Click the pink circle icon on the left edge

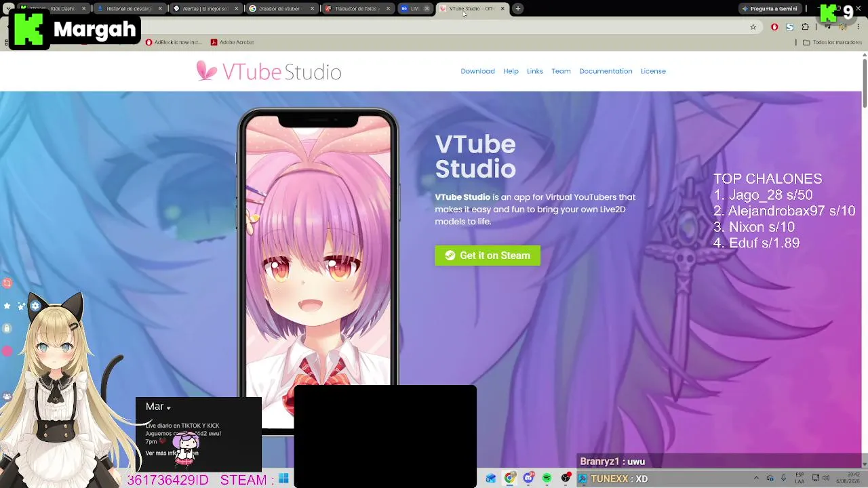point(7,350)
